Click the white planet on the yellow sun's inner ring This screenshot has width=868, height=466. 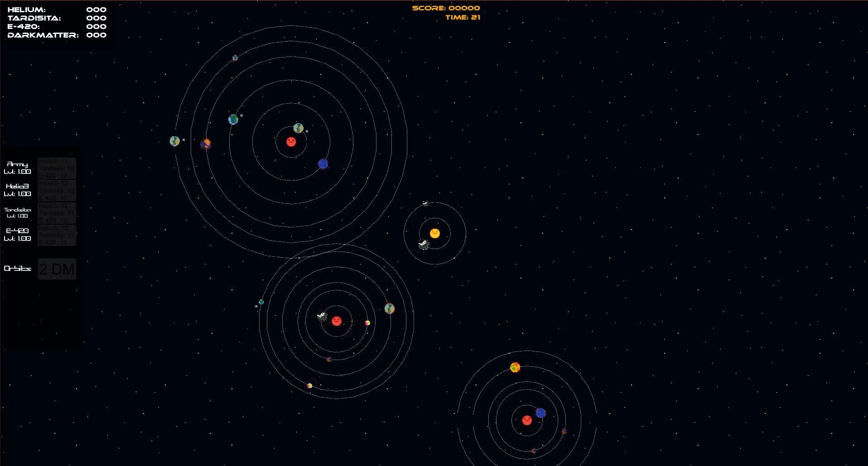click(424, 245)
